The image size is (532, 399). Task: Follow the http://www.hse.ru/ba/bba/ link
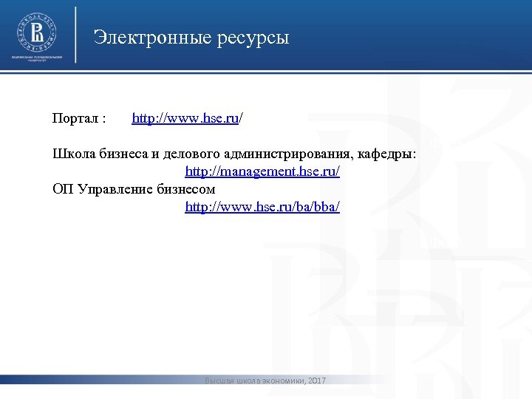(262, 207)
